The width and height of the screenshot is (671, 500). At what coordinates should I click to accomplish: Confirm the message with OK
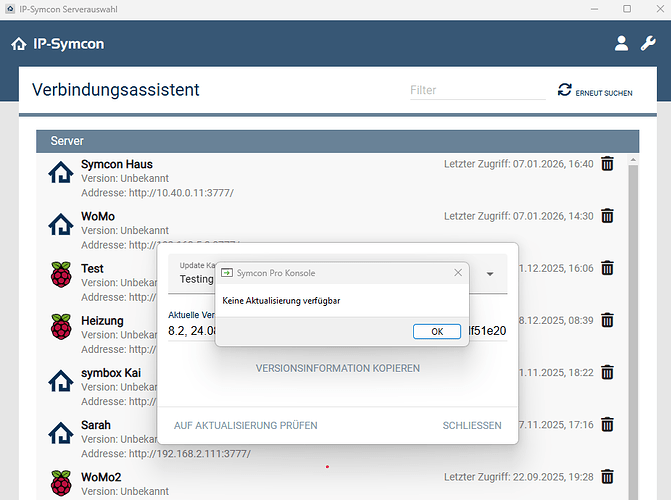tap(437, 331)
